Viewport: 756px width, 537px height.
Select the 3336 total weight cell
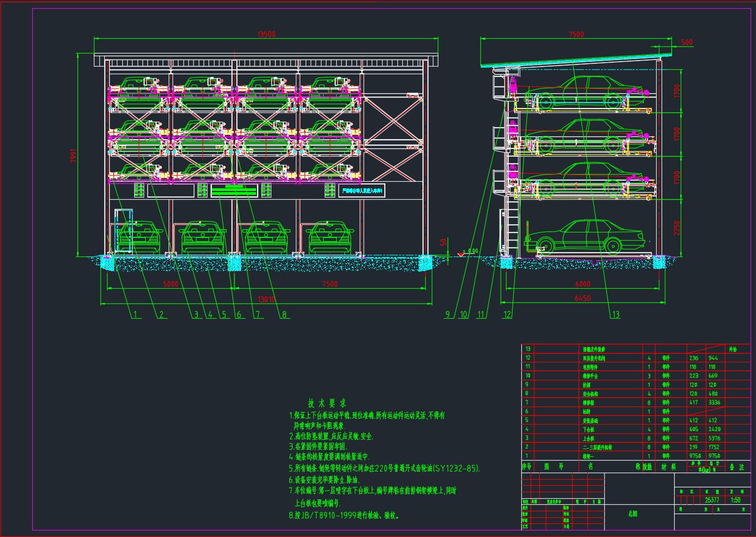click(713, 402)
